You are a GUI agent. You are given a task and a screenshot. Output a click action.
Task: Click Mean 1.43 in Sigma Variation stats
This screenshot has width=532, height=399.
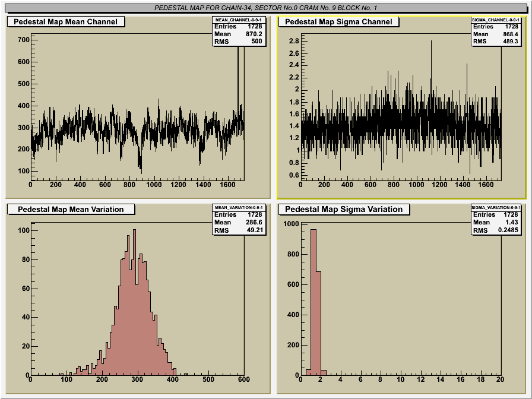[x=495, y=222]
